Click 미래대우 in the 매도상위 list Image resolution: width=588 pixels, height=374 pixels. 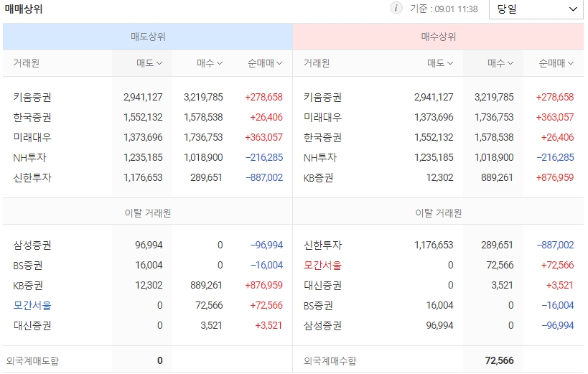[x=32, y=137]
